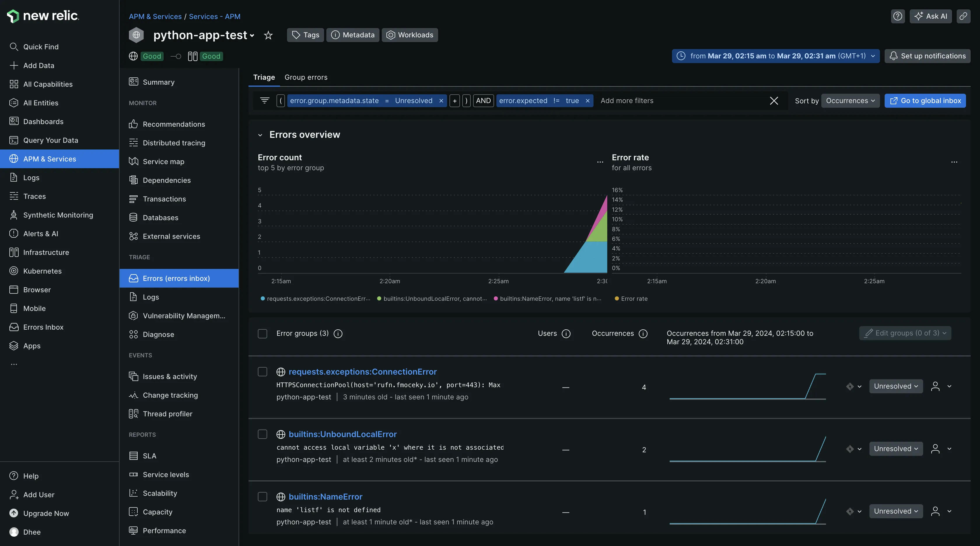Click Go to global inbox
980x546 pixels.
pyautogui.click(x=925, y=100)
